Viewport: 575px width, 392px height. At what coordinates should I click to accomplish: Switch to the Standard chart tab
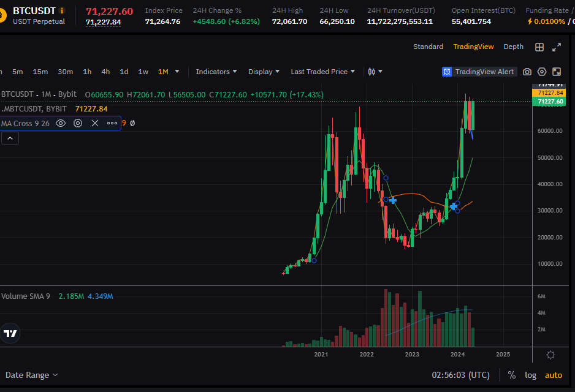pyautogui.click(x=428, y=47)
